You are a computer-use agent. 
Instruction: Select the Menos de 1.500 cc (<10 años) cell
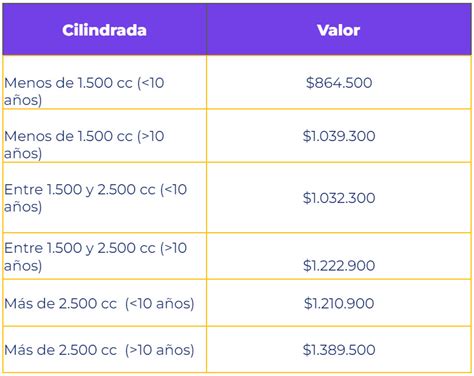click(x=104, y=82)
